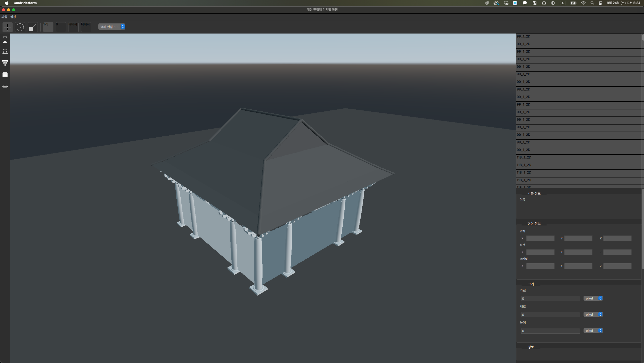Viewport: 644px width, 363px height.
Task: Click the column base stone icon
Action: [x=5, y=51]
